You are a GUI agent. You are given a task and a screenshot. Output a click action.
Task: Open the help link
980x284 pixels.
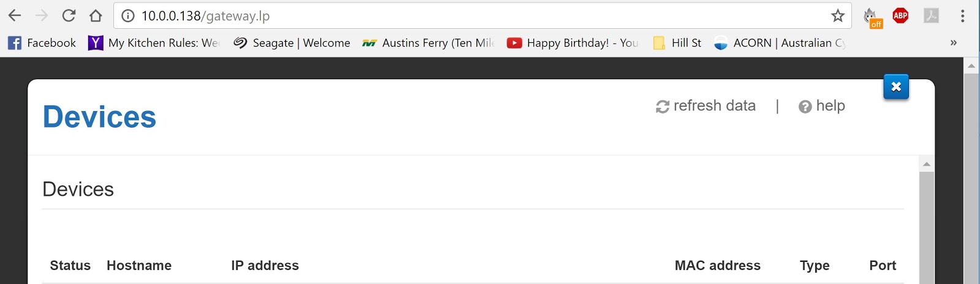pos(822,106)
